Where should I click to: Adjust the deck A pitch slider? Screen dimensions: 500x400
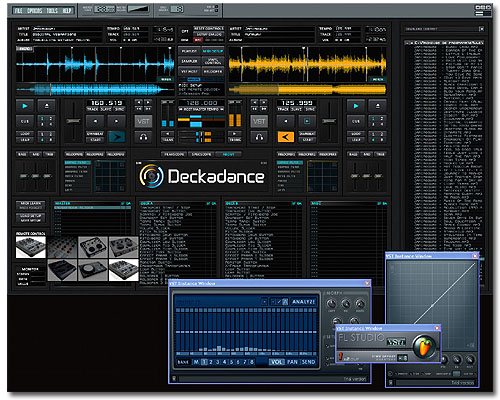click(73, 121)
